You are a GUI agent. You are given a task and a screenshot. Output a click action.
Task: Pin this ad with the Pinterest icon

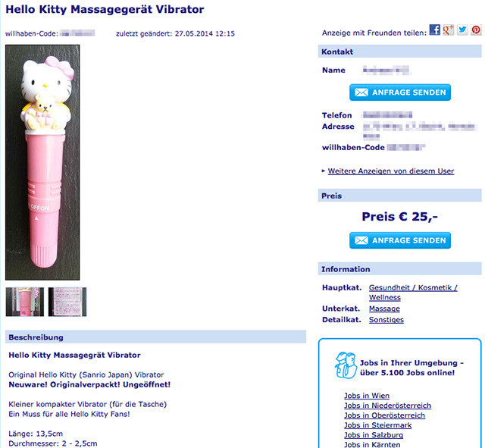476,30
